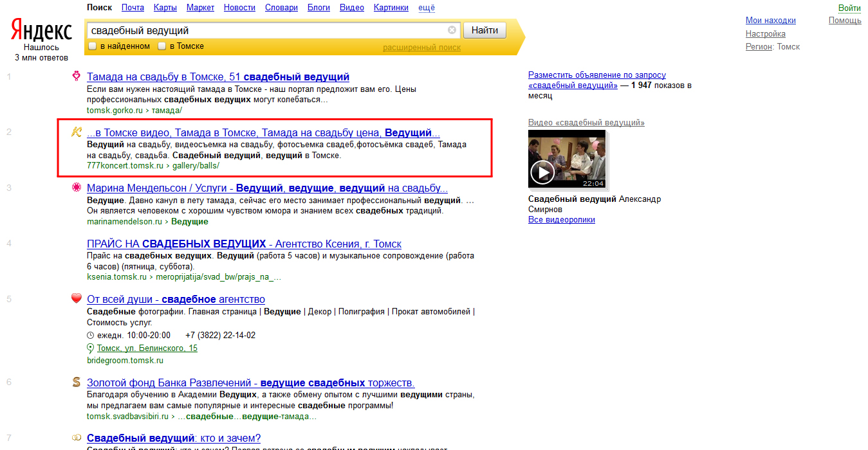The height and width of the screenshot is (450, 868).
Task: Open the ПРАЙС НА СВАДЕБНЫХ ВЕДУЩИХ result
Action: point(244,244)
